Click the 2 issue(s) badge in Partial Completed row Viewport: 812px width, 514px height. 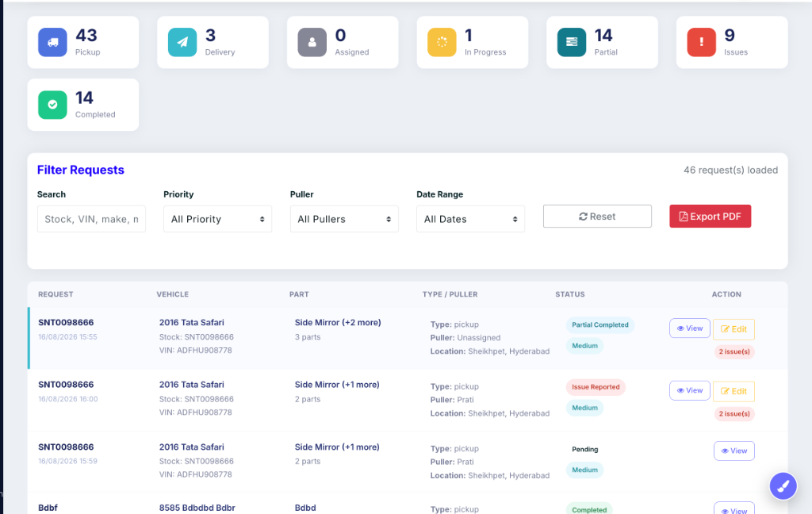(x=734, y=352)
